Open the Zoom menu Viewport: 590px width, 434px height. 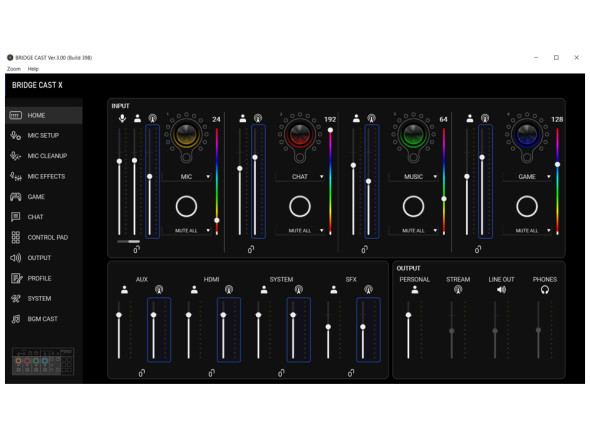pos(14,69)
